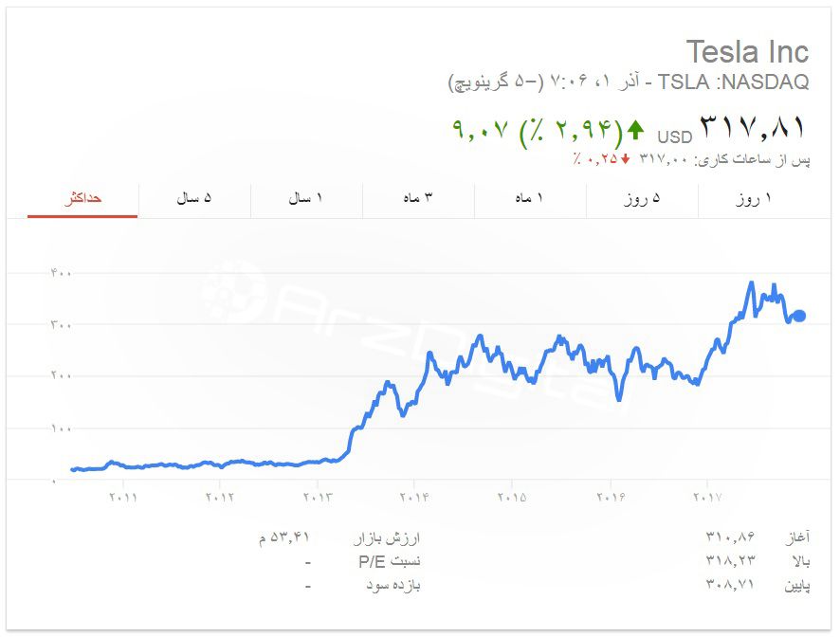
Task: Click the red after-hours down arrow
Action: [x=626, y=158]
